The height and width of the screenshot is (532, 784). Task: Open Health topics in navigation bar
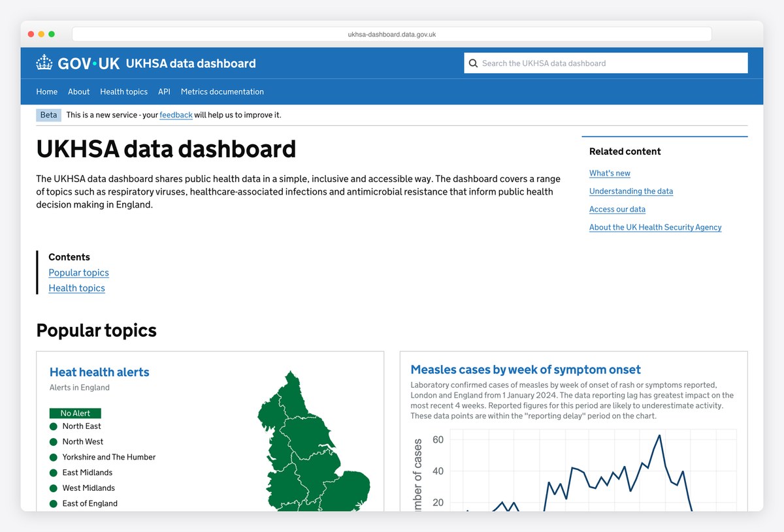(124, 91)
